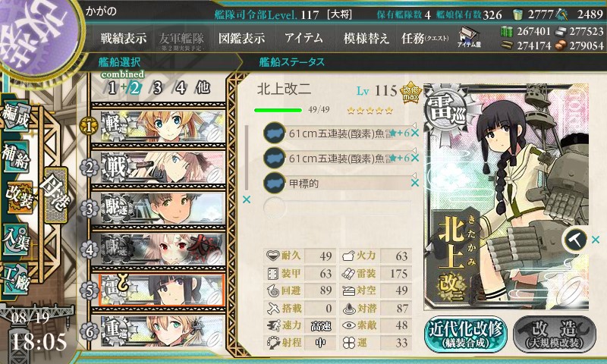This screenshot has height=364, width=607.
Task: Open the 任務(クエスト) quest menu
Action: pos(425,38)
